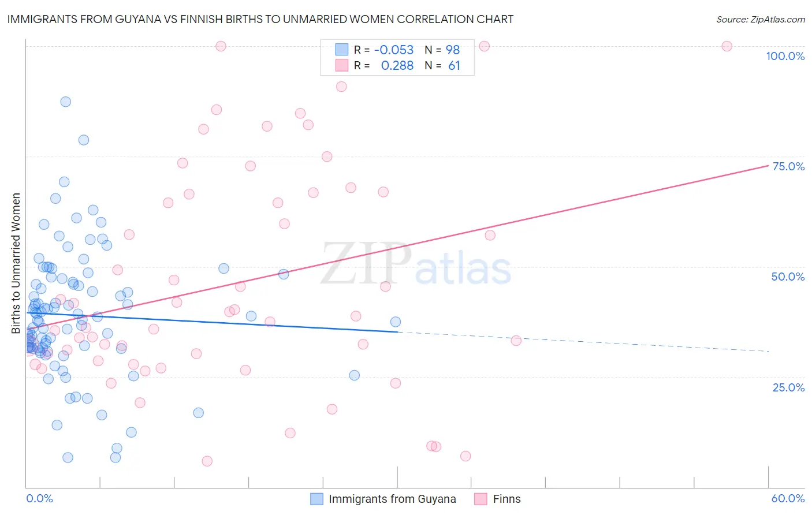Open the Source: ZipAtlas.com link

(x=761, y=19)
